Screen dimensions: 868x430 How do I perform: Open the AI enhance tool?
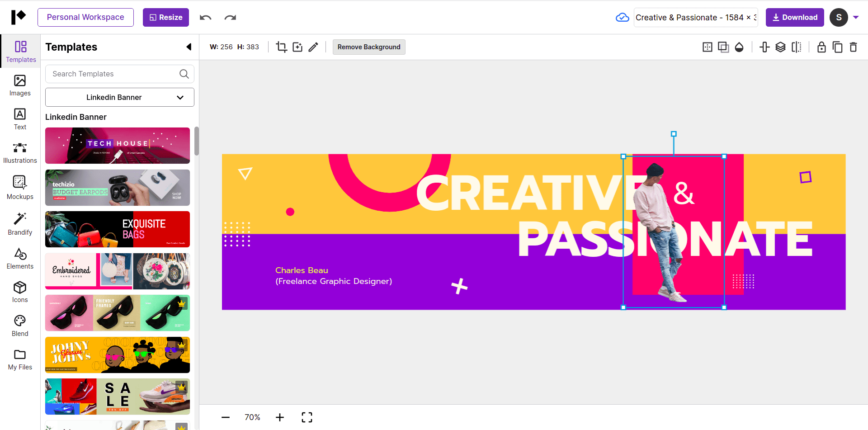(297, 47)
